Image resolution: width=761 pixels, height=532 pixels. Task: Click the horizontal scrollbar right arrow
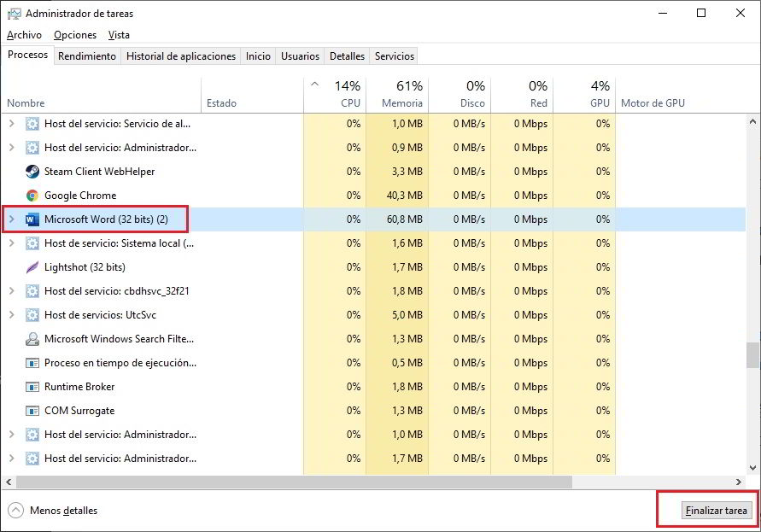click(x=741, y=482)
